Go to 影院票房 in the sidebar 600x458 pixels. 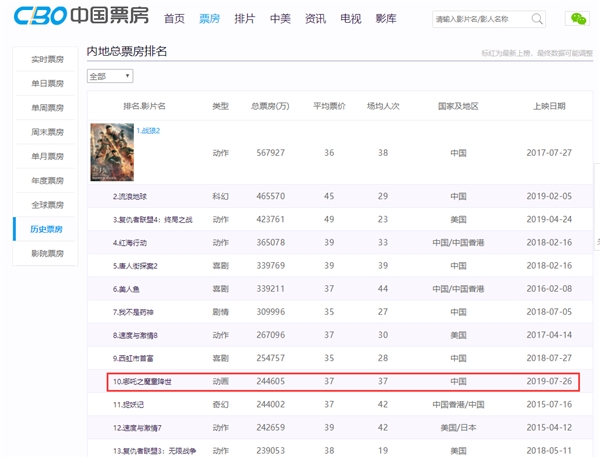click(x=46, y=254)
